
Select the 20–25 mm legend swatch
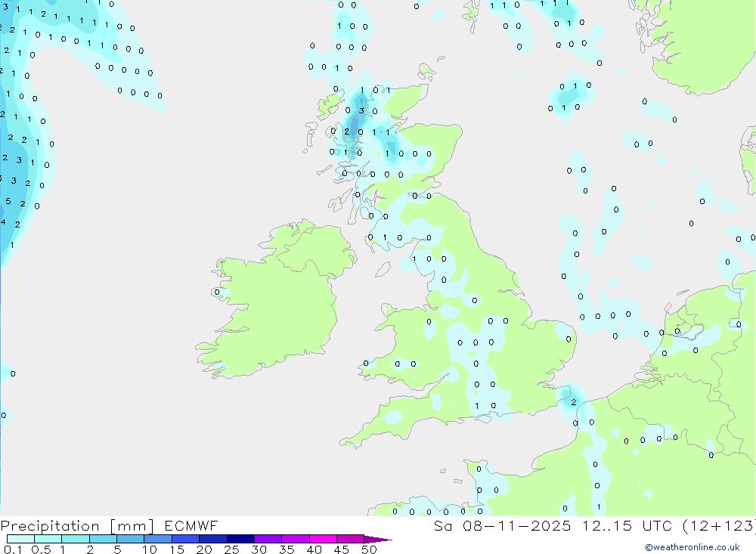pos(212,539)
